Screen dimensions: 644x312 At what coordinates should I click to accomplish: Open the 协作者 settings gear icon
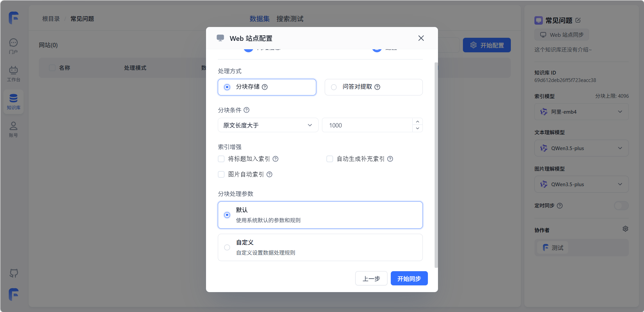625,229
